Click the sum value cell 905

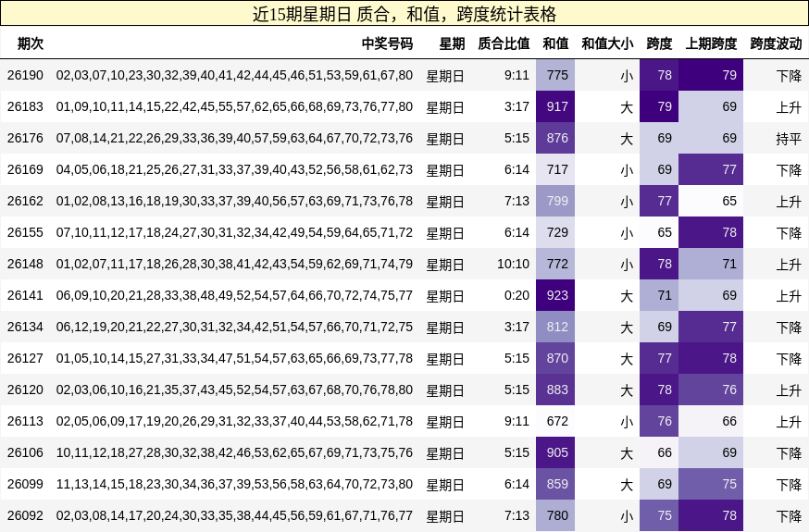(555, 452)
